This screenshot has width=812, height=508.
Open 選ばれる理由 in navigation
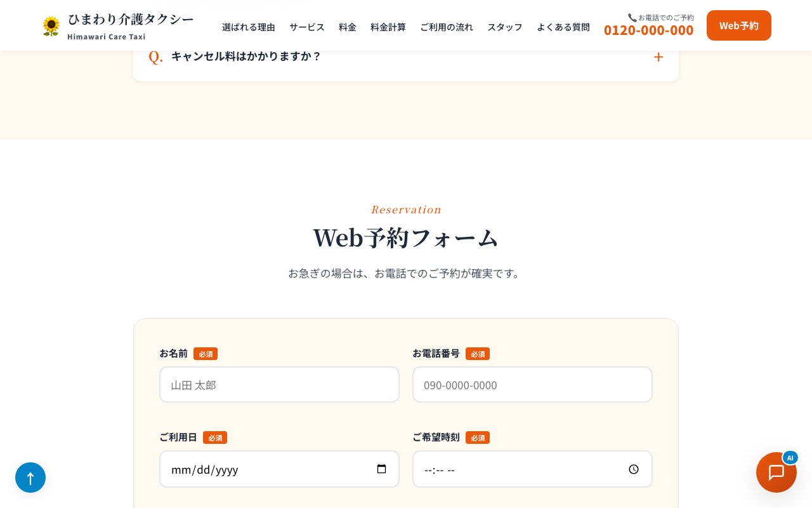(x=249, y=27)
